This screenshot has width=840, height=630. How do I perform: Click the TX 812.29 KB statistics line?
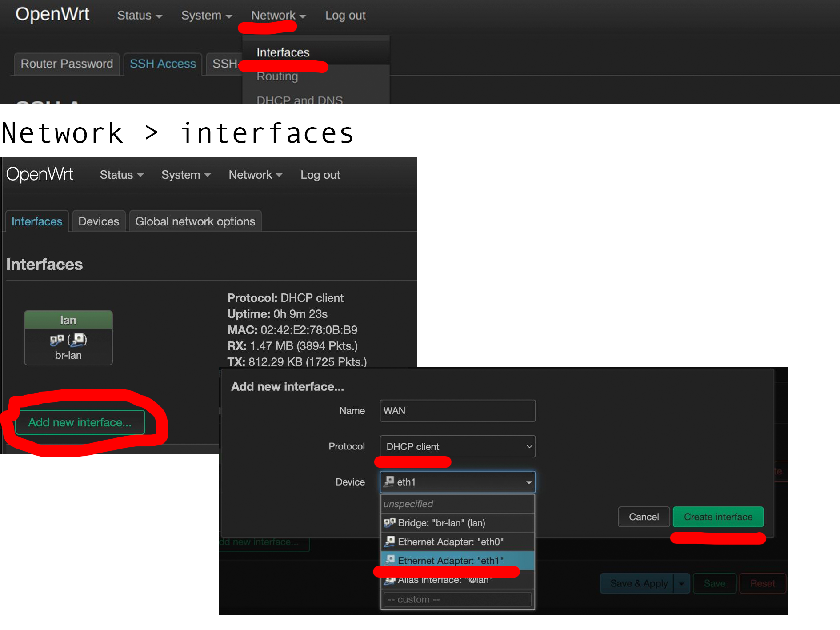click(x=297, y=362)
